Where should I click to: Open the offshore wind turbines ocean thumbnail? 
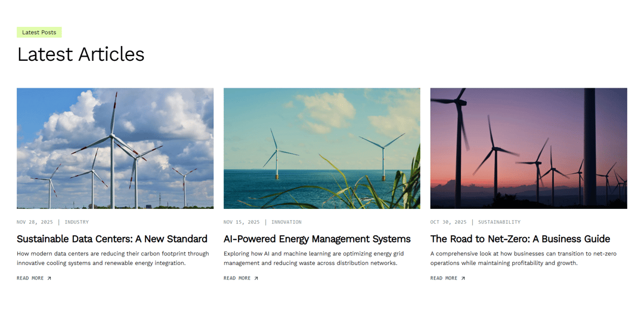[321, 149]
